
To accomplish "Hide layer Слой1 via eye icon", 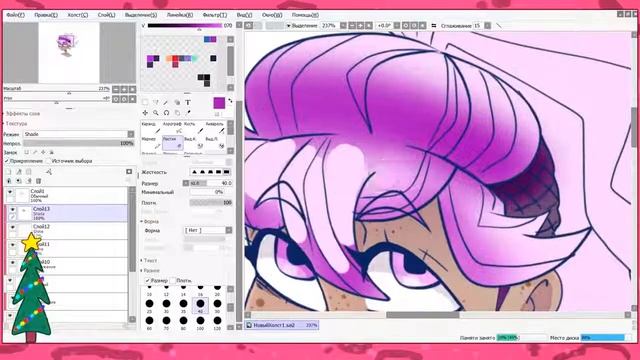I will (x=11, y=192).
